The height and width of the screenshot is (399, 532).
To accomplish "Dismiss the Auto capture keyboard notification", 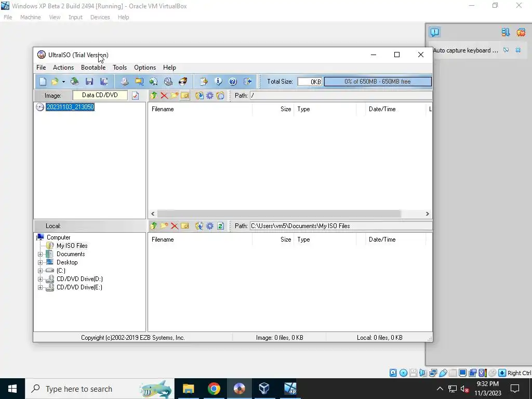I will 518,50.
